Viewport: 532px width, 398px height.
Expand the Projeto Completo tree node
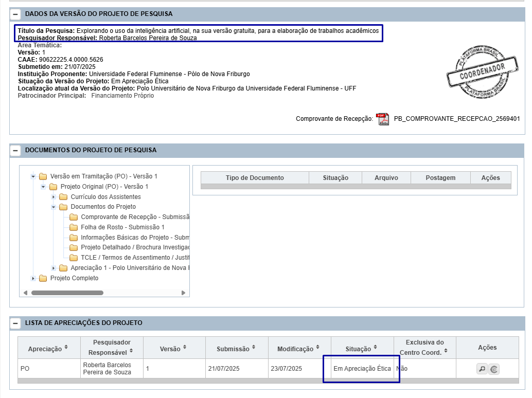(33, 278)
